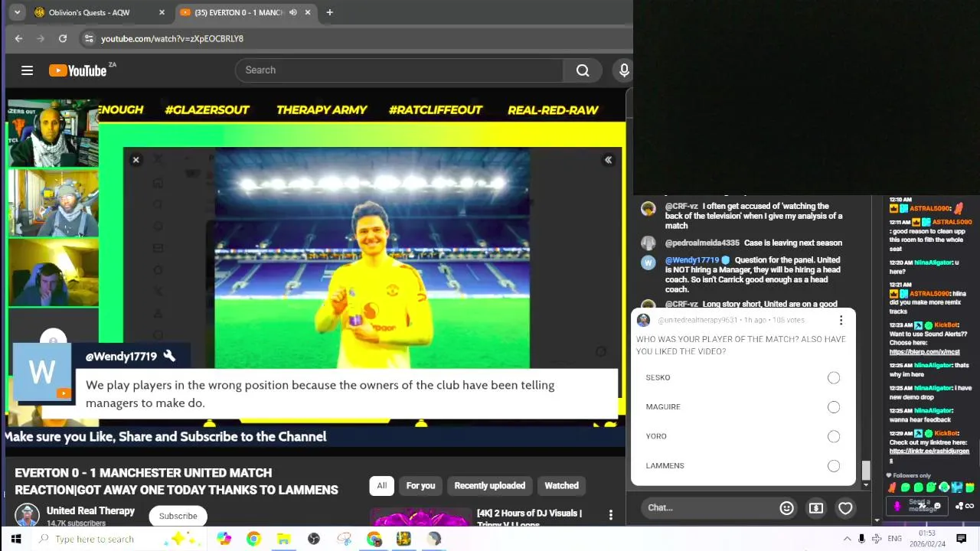Viewport: 980px width, 551px height.
Task: Show hidden system tray icons
Action: (847, 539)
